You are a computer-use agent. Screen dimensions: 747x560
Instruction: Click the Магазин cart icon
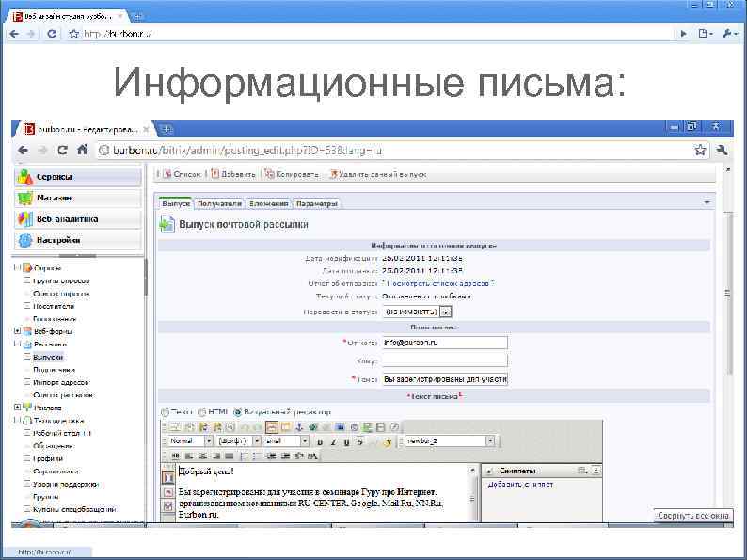(x=24, y=198)
